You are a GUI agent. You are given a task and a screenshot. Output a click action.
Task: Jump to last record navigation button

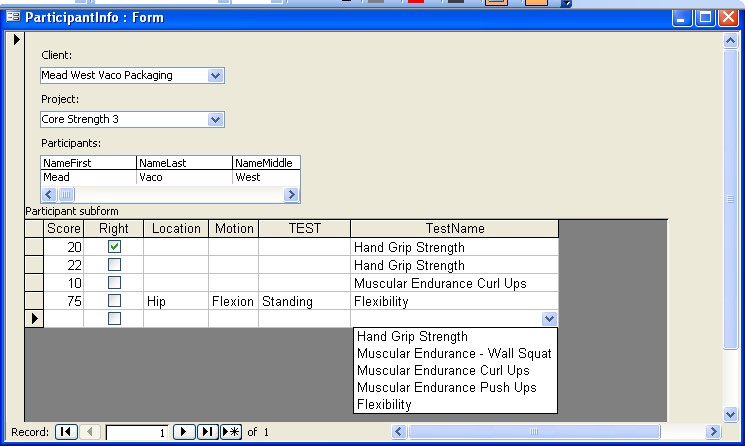(208, 432)
